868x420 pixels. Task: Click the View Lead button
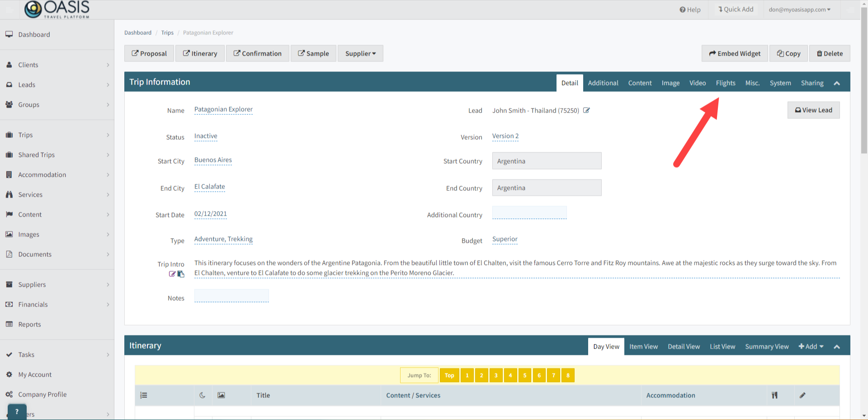(813, 110)
